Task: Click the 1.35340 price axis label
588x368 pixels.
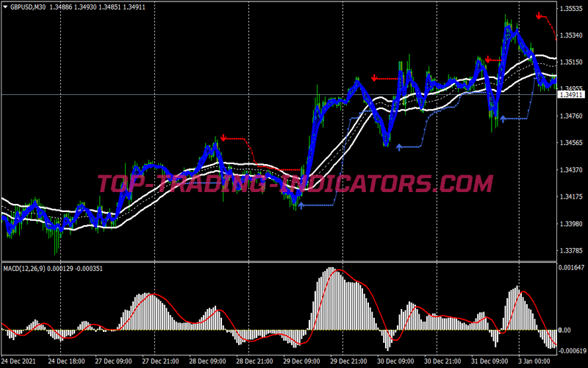Action: point(570,35)
